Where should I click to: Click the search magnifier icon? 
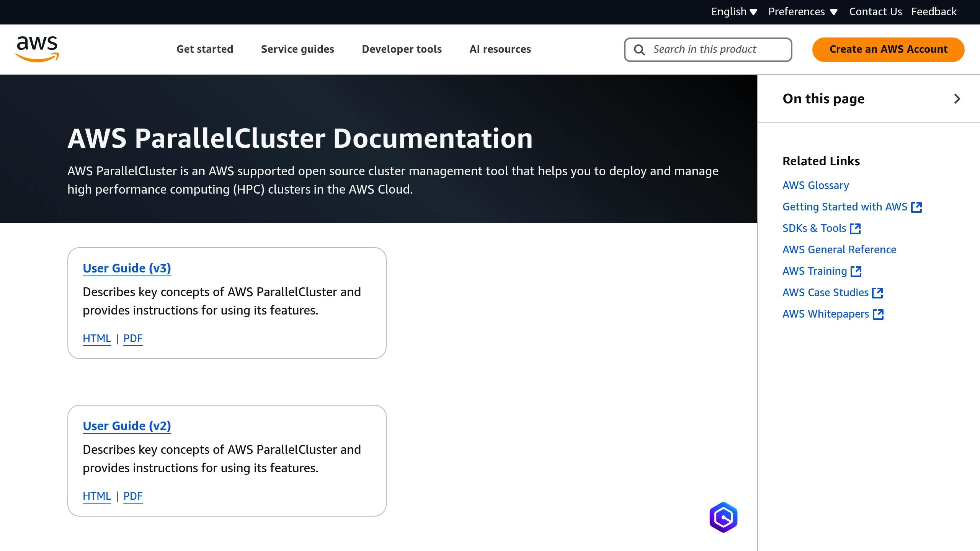[639, 50]
